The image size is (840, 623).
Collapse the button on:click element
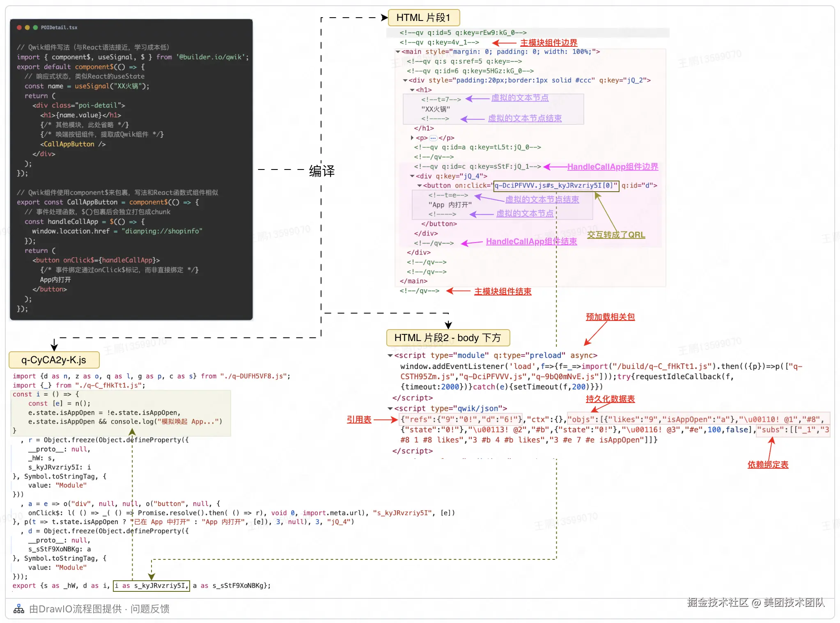point(419,186)
